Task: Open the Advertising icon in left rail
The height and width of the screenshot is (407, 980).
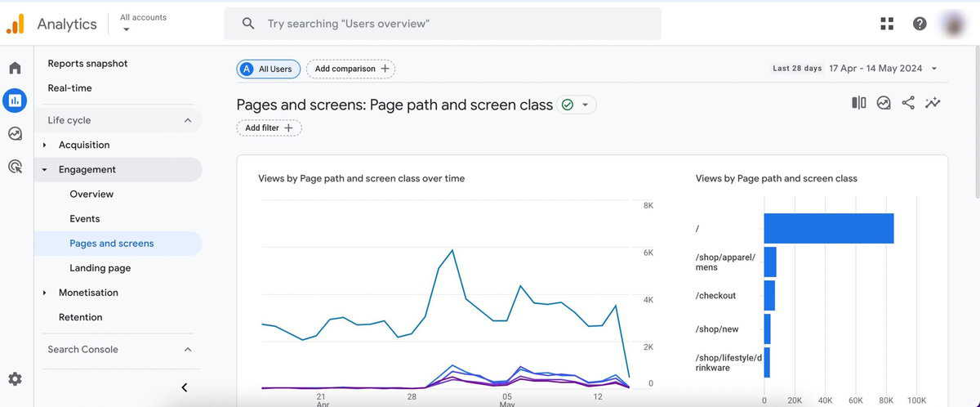Action: coord(15,167)
